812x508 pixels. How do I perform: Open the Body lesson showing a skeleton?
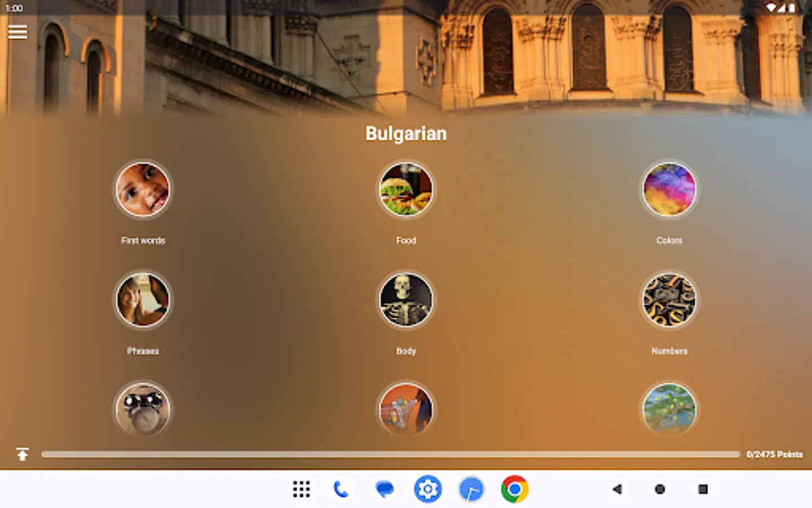[x=406, y=300]
